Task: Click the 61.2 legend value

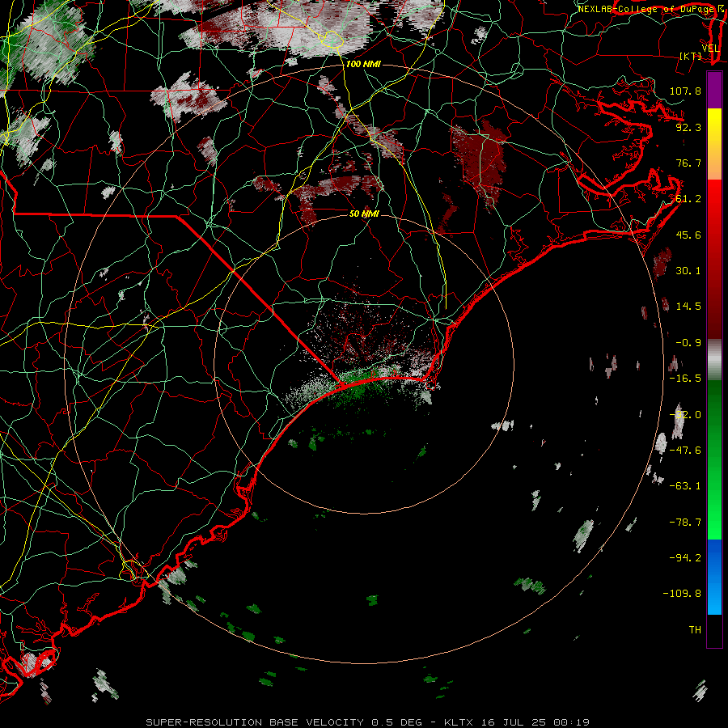Action: pyautogui.click(x=688, y=199)
